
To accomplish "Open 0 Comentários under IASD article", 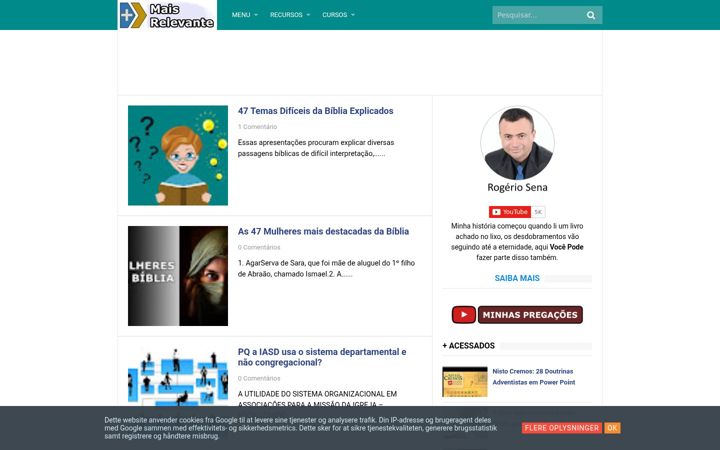I will 259,378.
